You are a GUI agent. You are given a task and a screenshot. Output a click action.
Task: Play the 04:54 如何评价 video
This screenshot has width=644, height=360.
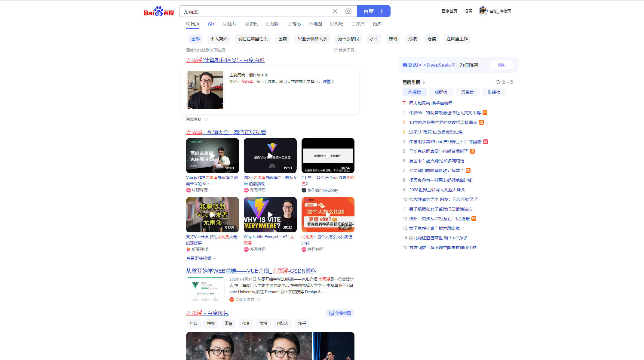(x=328, y=155)
